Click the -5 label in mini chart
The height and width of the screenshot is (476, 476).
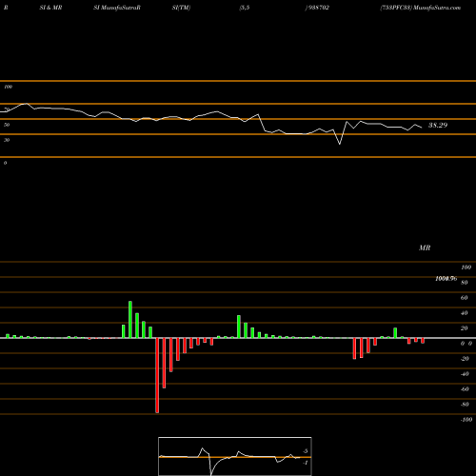(306, 451)
